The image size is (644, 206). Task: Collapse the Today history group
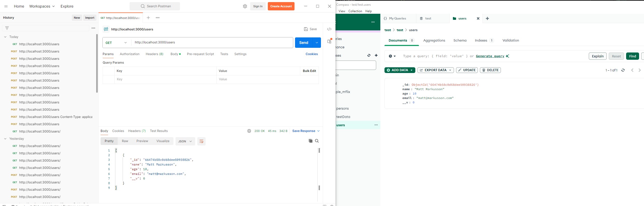(x=5, y=37)
